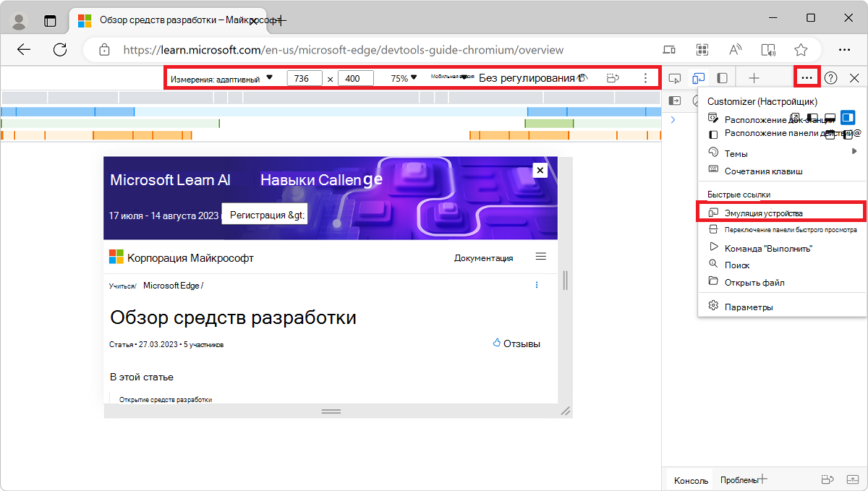Toggle the device emulation icon in DevTools toolbar
Image resolution: width=868 pixels, height=491 pixels.
click(699, 77)
